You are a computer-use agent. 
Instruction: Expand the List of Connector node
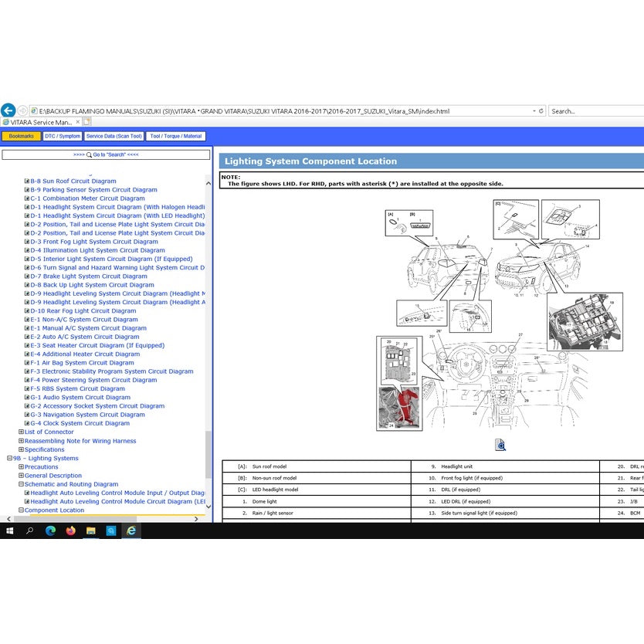21,432
